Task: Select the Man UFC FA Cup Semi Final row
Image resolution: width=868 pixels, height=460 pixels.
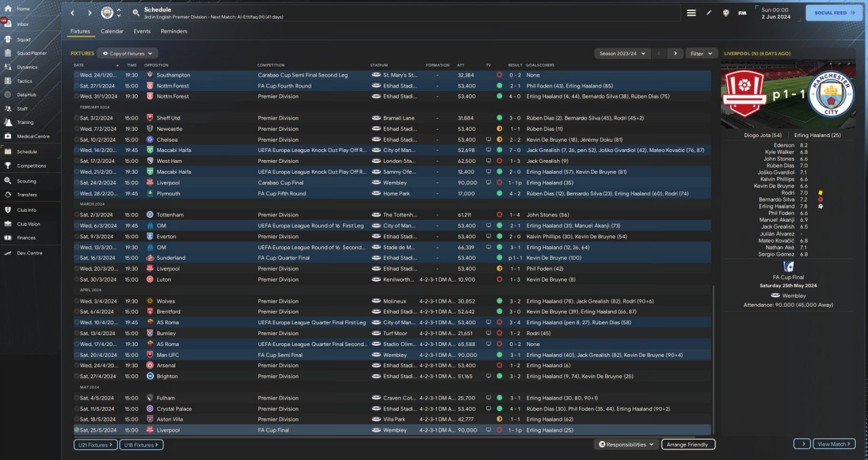Action: 392,355
